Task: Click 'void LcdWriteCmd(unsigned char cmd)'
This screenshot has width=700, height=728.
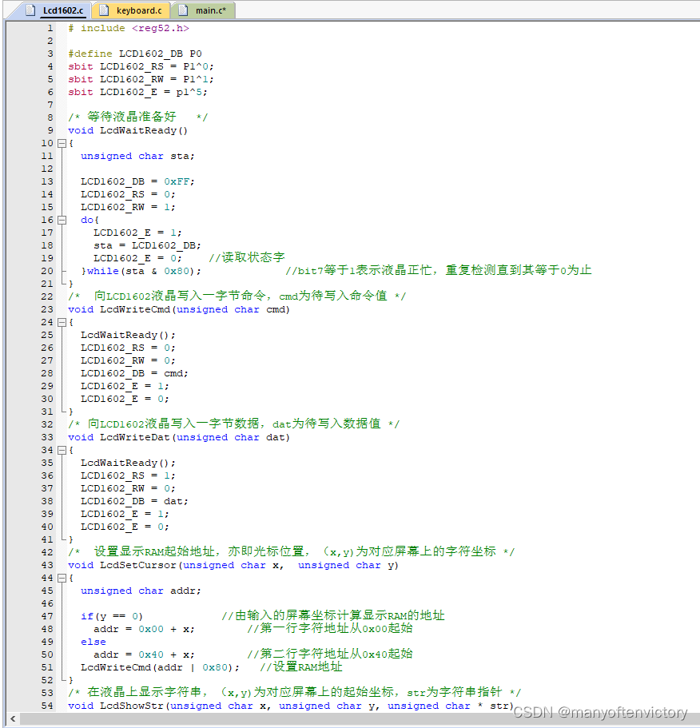Action: 179,310
